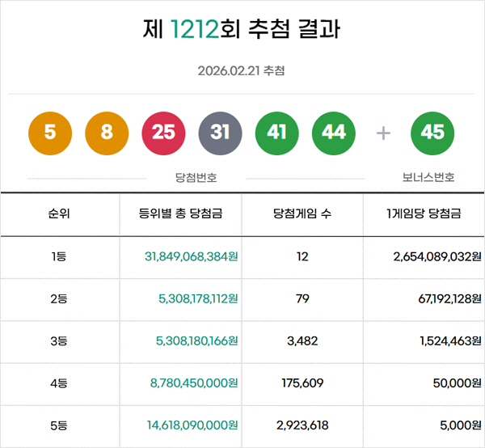Click the green number 44 ball
The height and width of the screenshot is (448, 485).
tap(333, 132)
